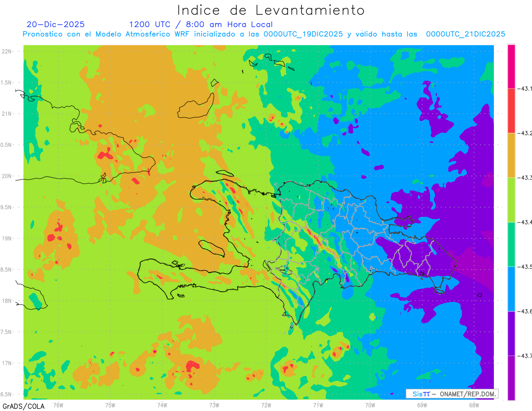This screenshot has width=532, height=411.
Task: Click the 'GrADS/COLA' credit text
Action: [23, 406]
